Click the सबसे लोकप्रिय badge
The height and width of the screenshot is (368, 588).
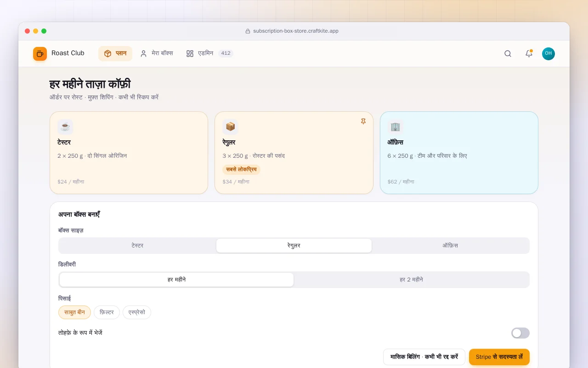pyautogui.click(x=241, y=170)
